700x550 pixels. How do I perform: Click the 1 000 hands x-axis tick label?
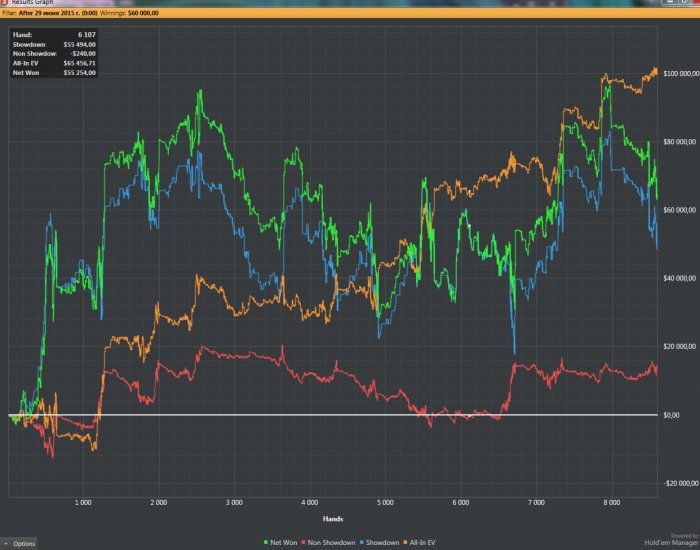[x=83, y=502]
